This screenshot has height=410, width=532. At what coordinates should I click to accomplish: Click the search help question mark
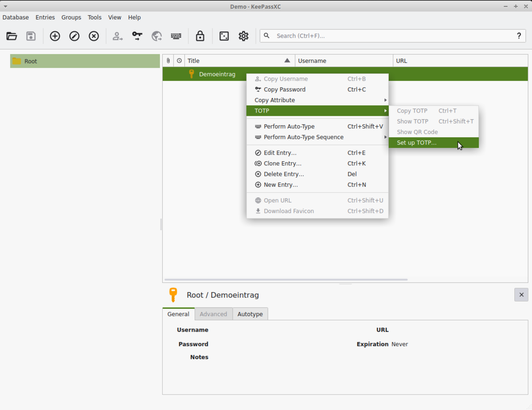click(x=519, y=36)
